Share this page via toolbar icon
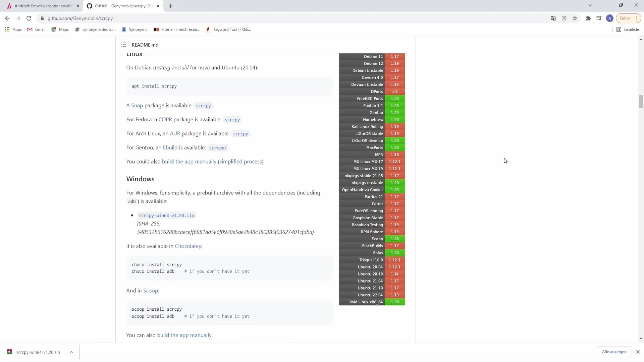The width and height of the screenshot is (644, 362). tap(564, 18)
